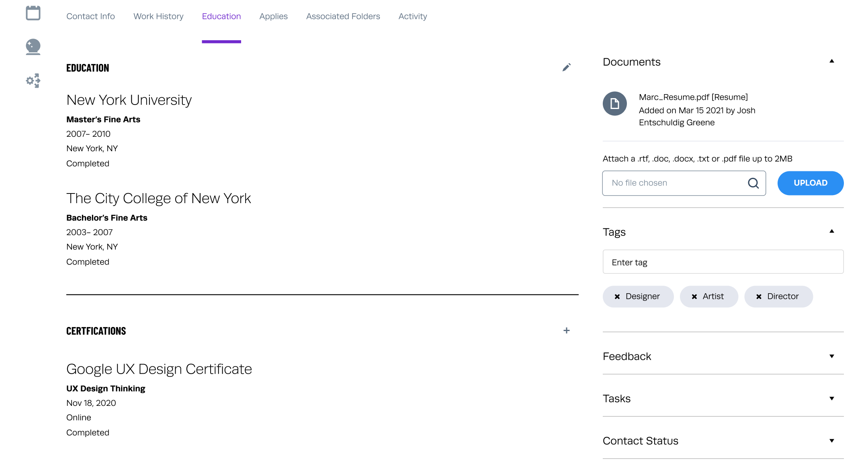Open the Associated Folders tab

point(343,16)
